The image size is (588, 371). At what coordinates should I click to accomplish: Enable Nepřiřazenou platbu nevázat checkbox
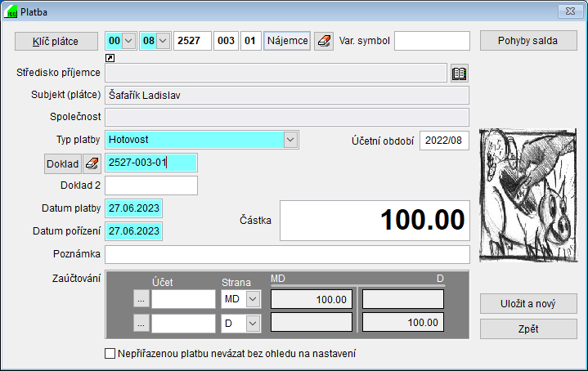pos(110,354)
